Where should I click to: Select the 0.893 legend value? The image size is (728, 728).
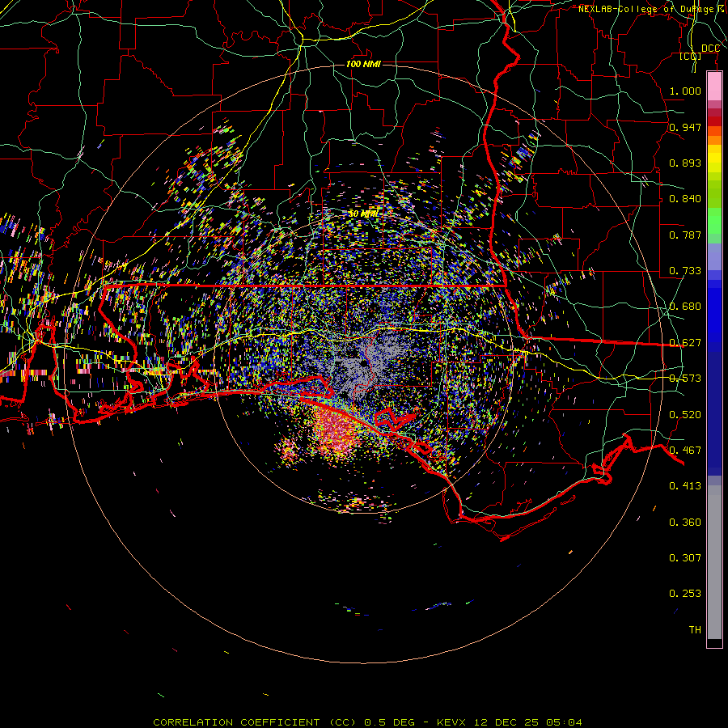[x=685, y=163]
